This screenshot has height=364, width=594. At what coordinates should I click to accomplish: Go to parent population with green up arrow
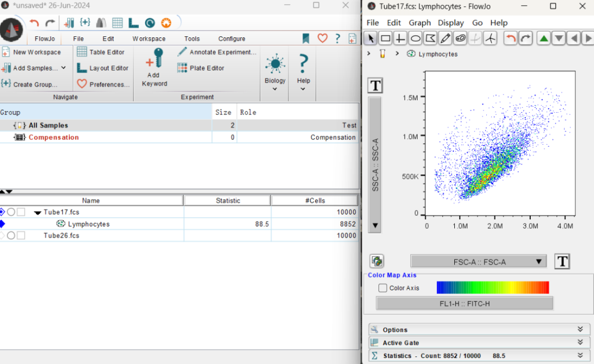[x=544, y=38]
